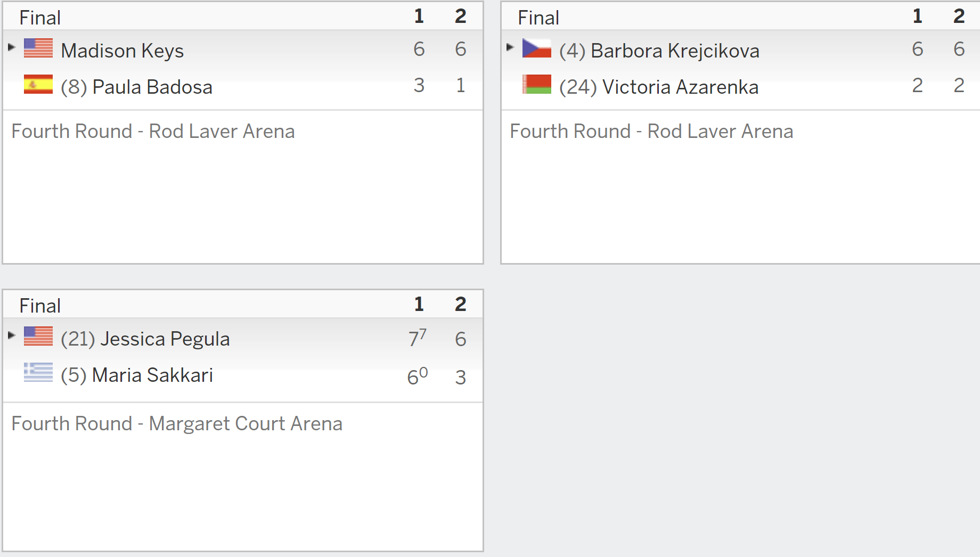This screenshot has width=980, height=557.
Task: Click the Spain flag beside Paula Badosa
Action: [38, 84]
